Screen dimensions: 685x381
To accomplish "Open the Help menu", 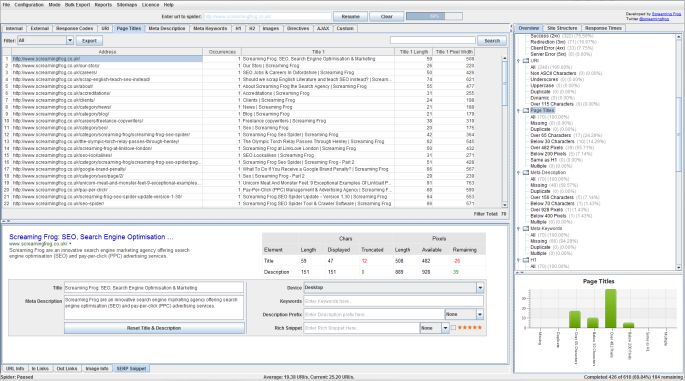I will tap(169, 5).
